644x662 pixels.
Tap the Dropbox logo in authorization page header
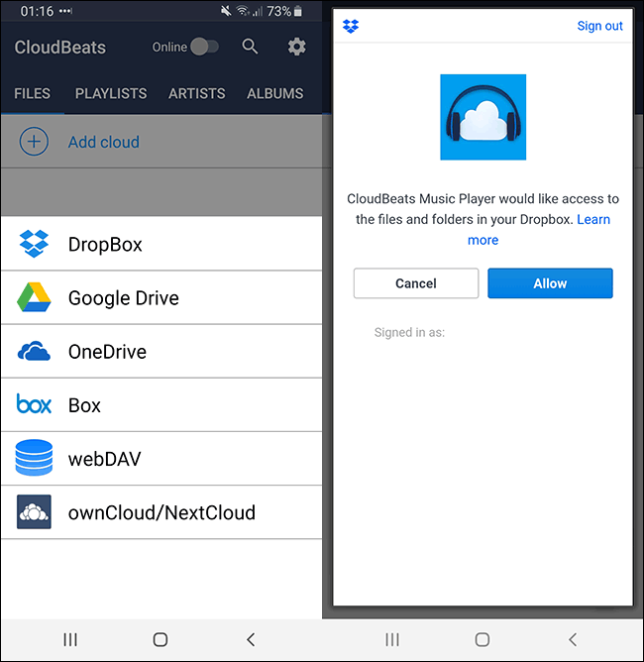(x=351, y=26)
